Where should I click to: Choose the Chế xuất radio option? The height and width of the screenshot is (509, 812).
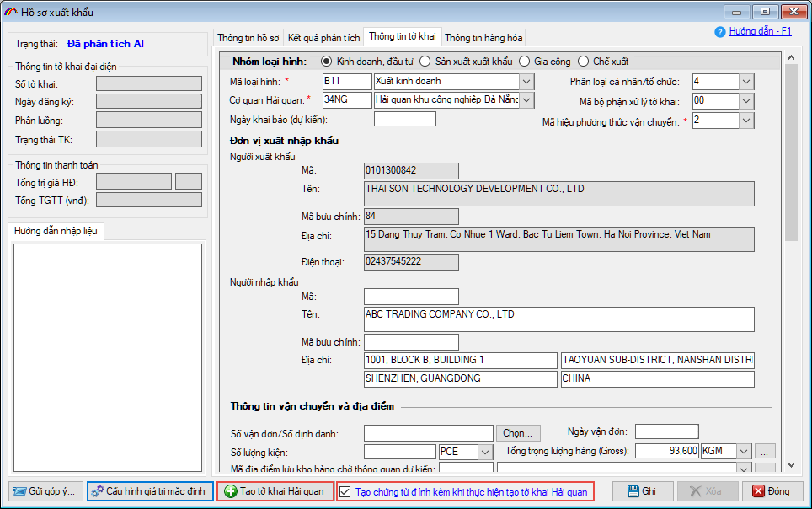(583, 62)
